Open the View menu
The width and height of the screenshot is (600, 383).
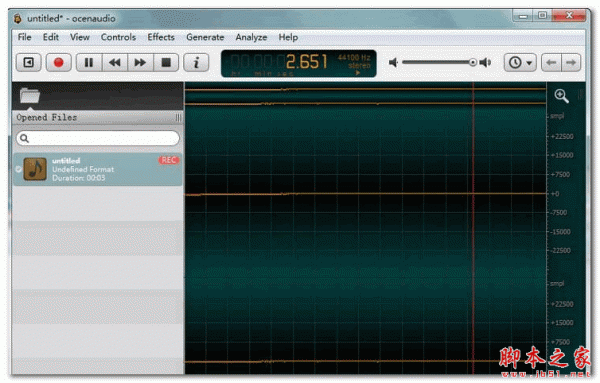pos(80,37)
